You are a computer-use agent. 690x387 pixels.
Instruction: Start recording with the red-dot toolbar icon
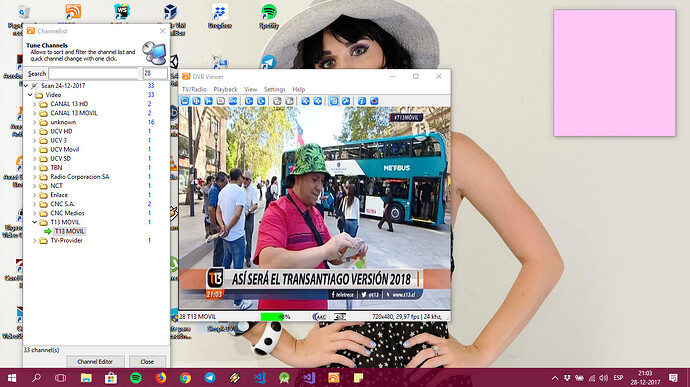(x=374, y=101)
